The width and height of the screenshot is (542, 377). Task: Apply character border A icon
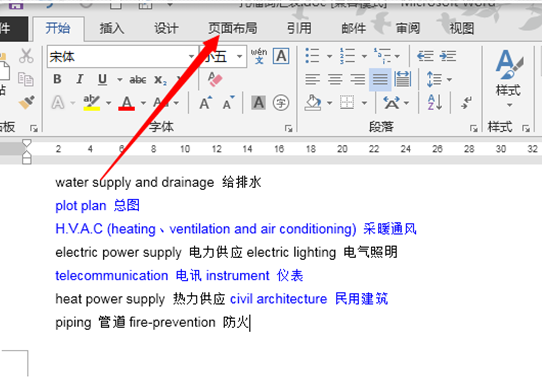click(281, 56)
